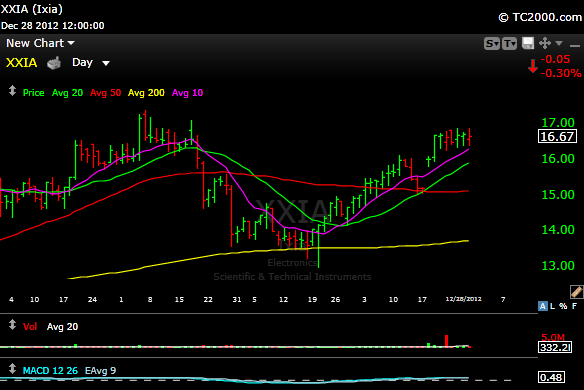Screen dimensions: 584x390
Task: Click the 332.2 volume value box
Action: (555, 348)
